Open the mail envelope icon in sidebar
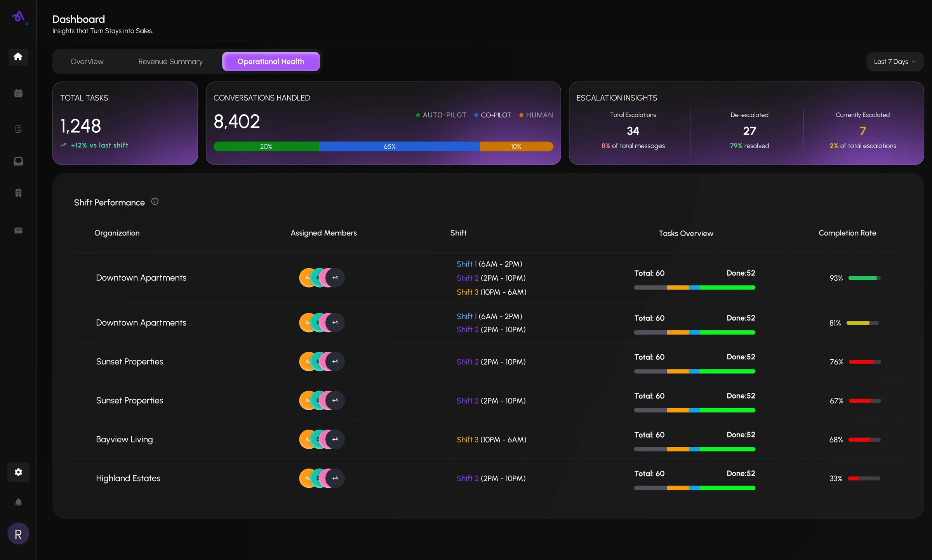 coord(18,231)
